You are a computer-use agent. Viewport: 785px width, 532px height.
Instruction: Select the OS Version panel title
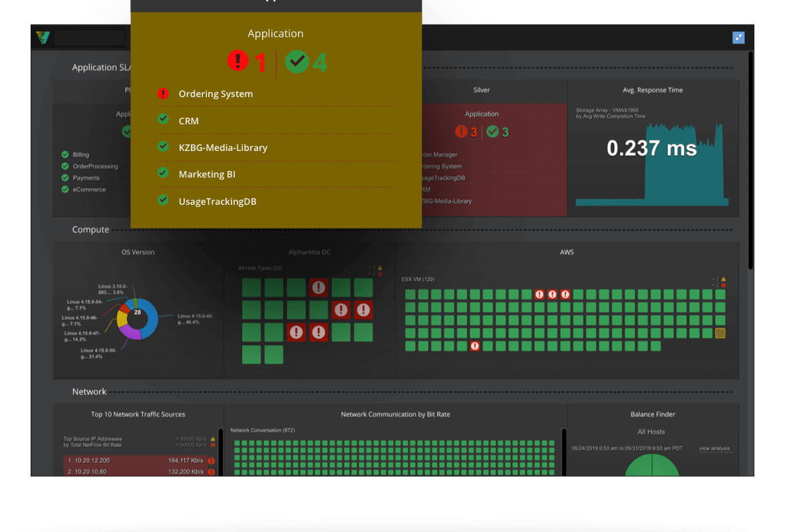click(x=138, y=252)
